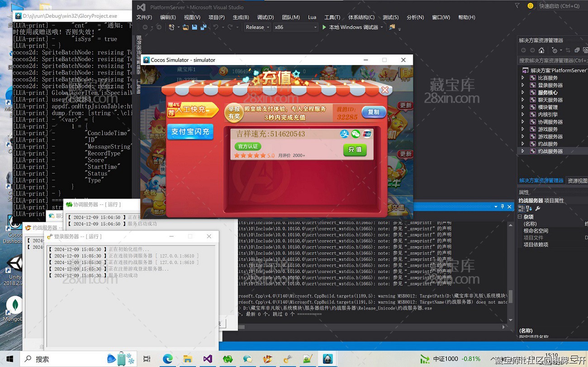
Task: Open the x86 platform dropdown
Action: (295, 27)
